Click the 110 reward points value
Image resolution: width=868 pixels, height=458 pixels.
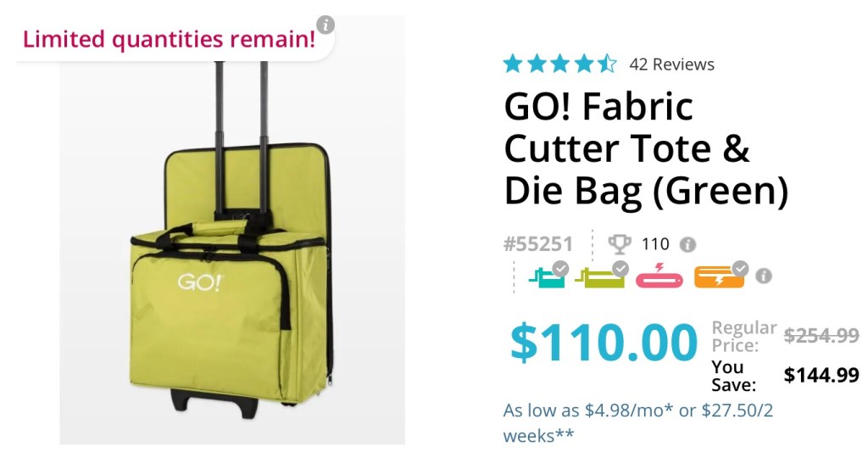pyautogui.click(x=655, y=244)
